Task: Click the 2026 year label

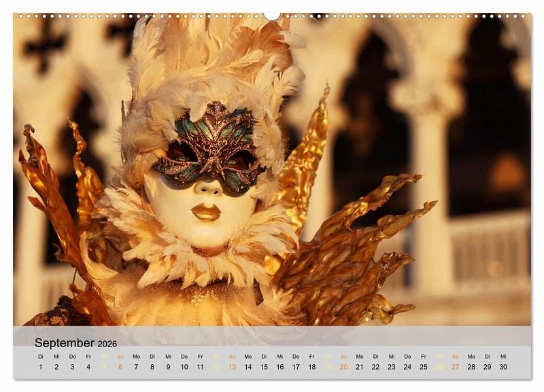Action: point(107,344)
